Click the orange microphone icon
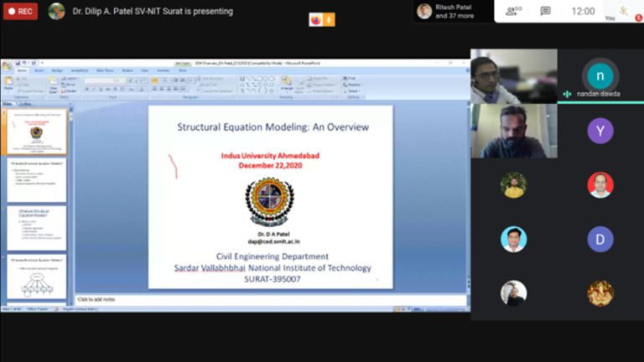This screenshot has width=644, height=362. pyautogui.click(x=329, y=19)
